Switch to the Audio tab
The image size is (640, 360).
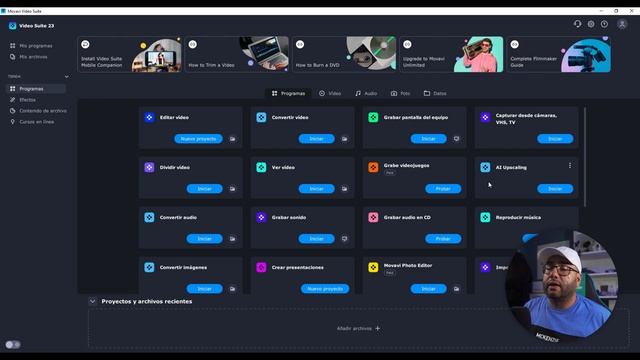(x=366, y=93)
